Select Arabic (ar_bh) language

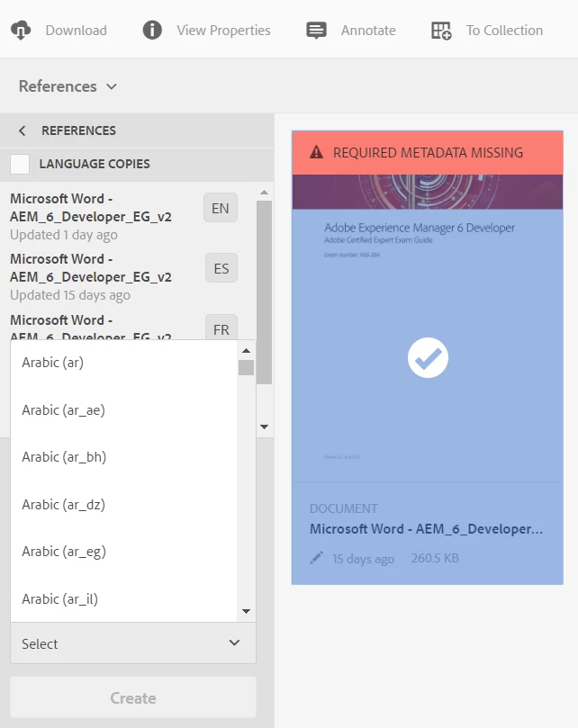(123, 457)
